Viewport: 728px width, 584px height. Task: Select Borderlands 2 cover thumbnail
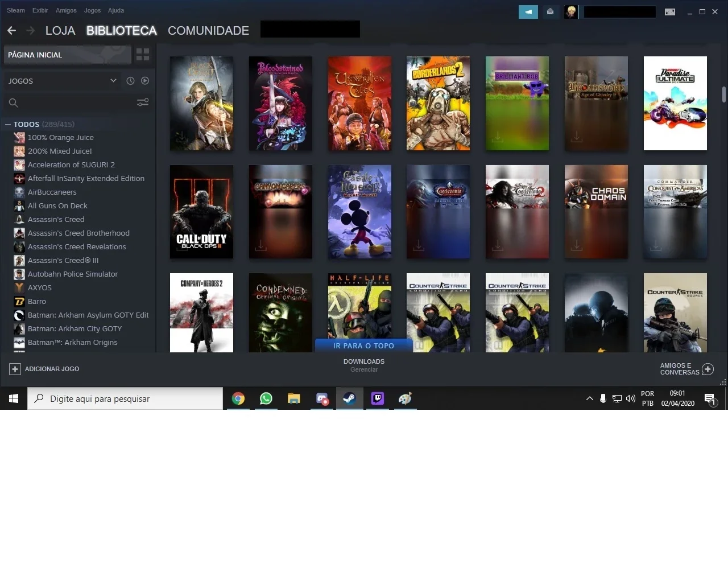438,104
